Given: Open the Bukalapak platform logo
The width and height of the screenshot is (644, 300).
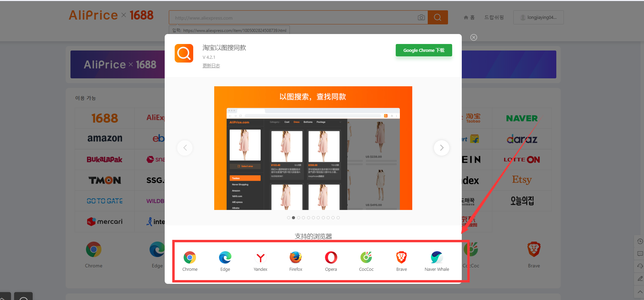Looking at the screenshot, I should (105, 159).
